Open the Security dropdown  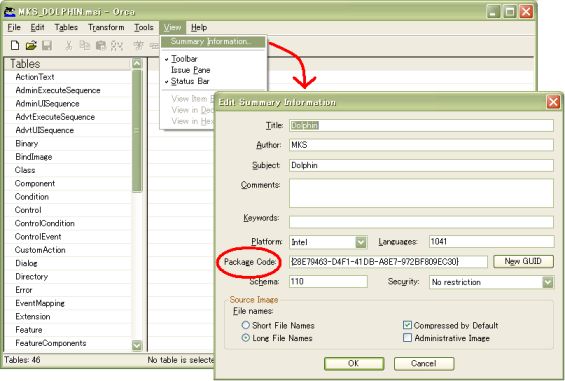click(548, 282)
